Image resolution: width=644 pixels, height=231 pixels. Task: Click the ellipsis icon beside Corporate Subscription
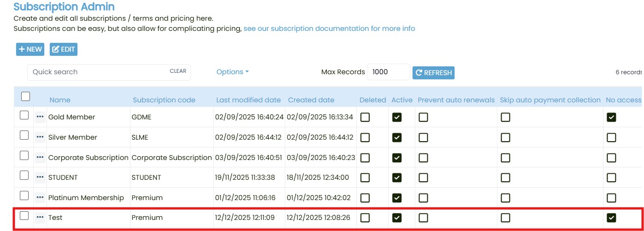40,158
